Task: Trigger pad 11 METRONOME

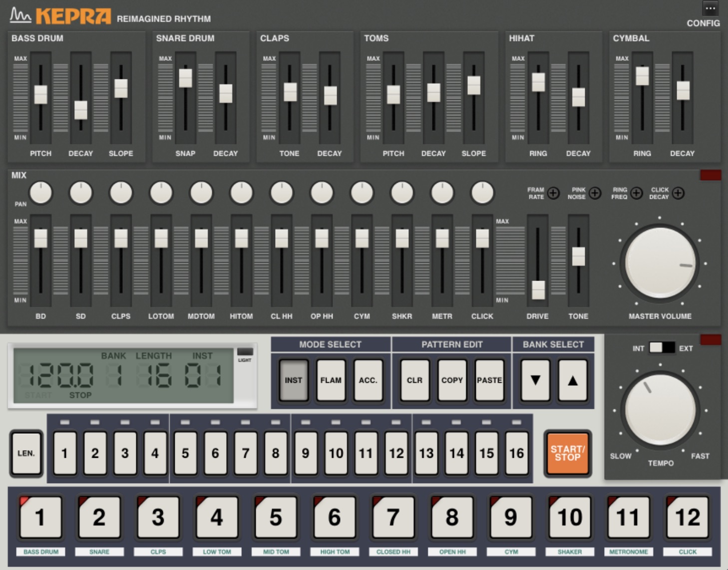Action: pos(629,517)
